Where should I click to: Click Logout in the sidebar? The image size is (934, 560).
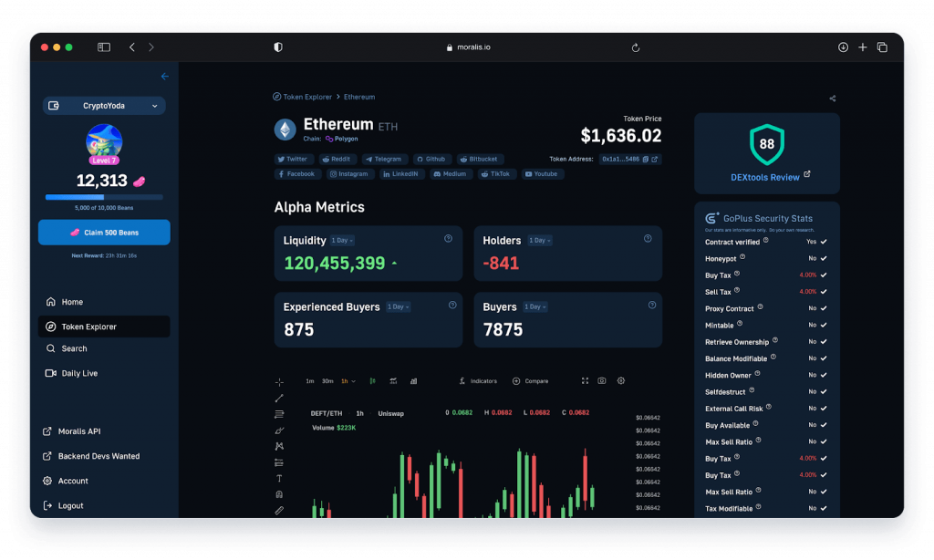point(63,506)
